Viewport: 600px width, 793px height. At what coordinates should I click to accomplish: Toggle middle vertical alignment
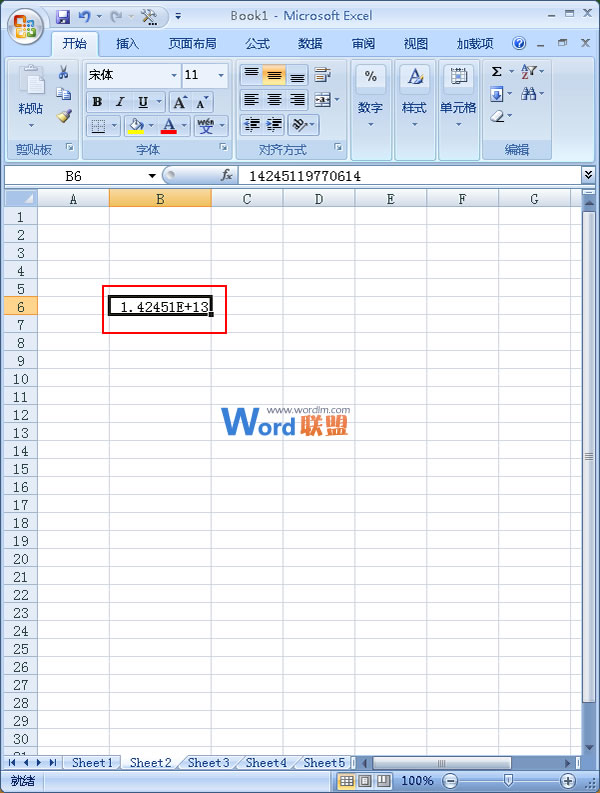tap(274, 75)
